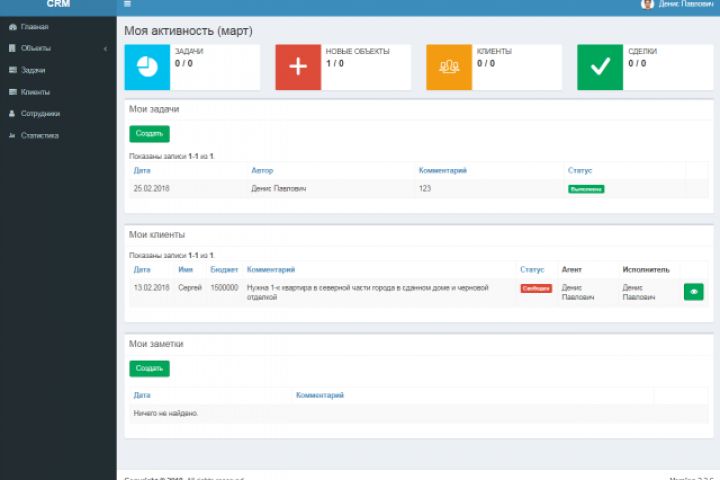Click the blue pie chart Задачи tile icon

[147, 67]
